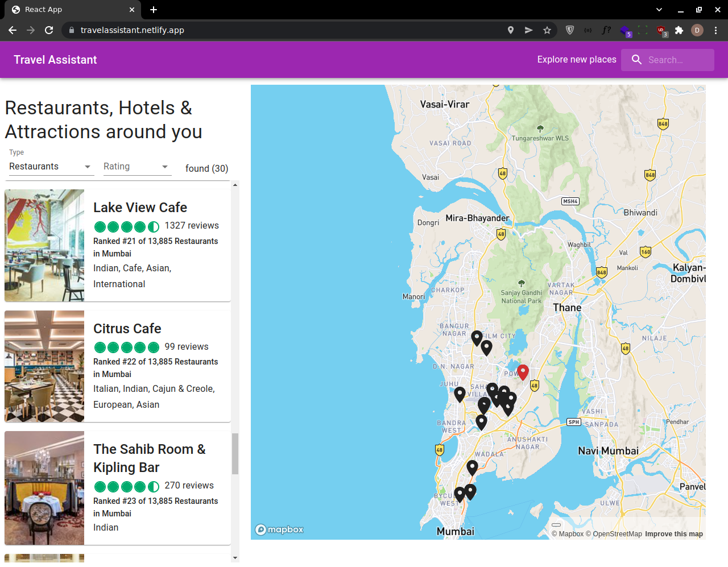Click the send page icon in address bar
The height and width of the screenshot is (567, 728).
tap(529, 30)
